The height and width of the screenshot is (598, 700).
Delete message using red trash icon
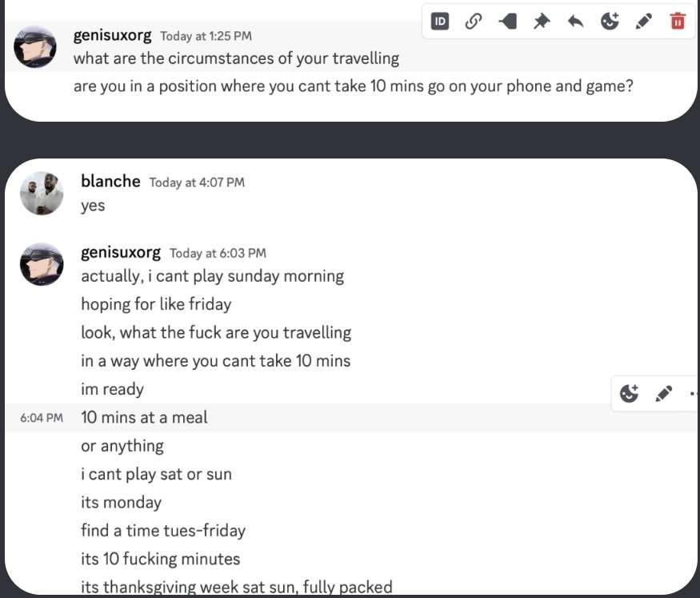[678, 22]
